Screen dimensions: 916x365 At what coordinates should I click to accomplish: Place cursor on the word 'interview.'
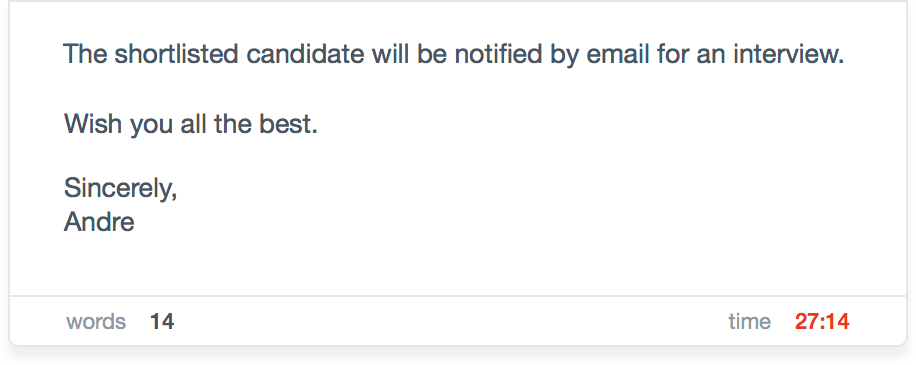(x=789, y=54)
